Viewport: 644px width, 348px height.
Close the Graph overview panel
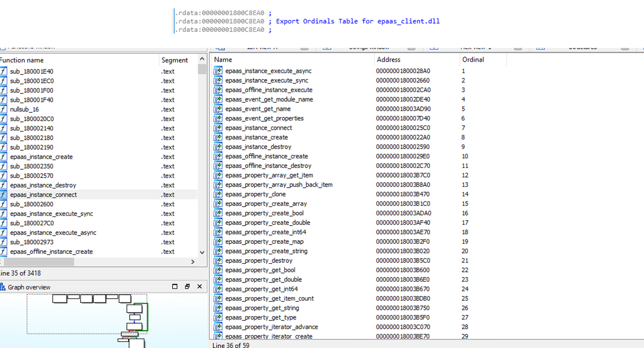[x=200, y=286]
